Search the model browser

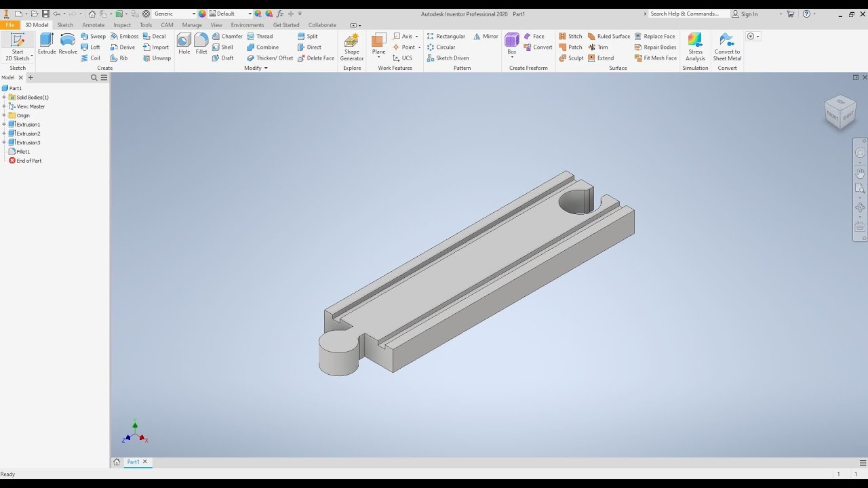94,78
